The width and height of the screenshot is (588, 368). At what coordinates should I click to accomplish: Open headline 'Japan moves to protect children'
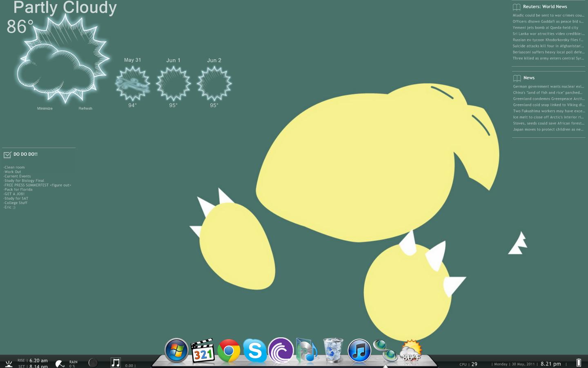click(548, 130)
